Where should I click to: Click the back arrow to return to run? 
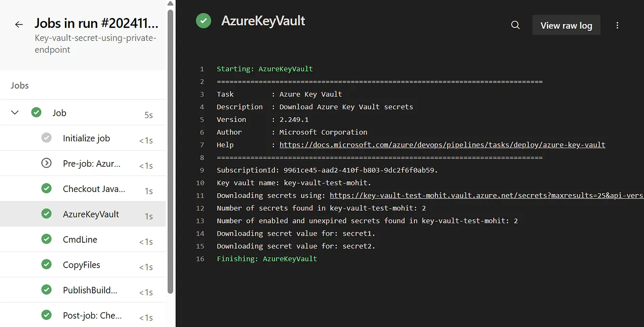[18, 25]
